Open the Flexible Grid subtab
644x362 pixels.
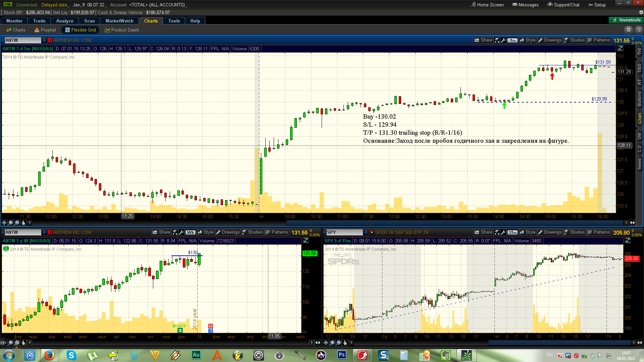[80, 30]
